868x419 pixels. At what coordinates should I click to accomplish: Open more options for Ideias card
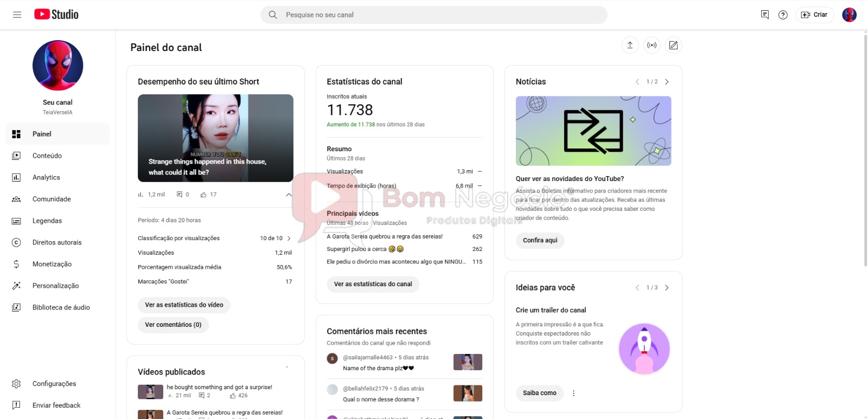click(x=573, y=393)
